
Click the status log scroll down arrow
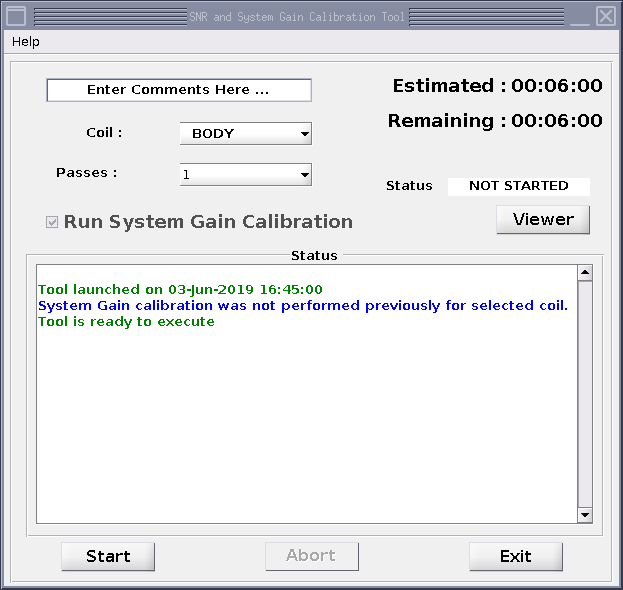click(585, 515)
